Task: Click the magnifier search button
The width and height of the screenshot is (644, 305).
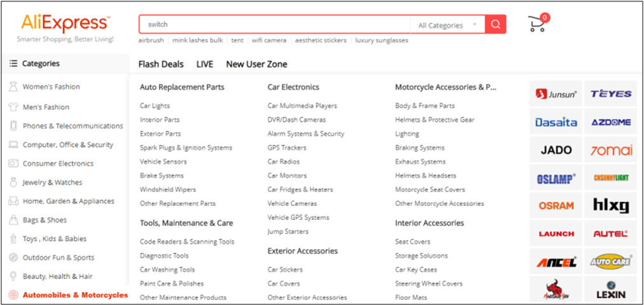Action: coord(496,25)
